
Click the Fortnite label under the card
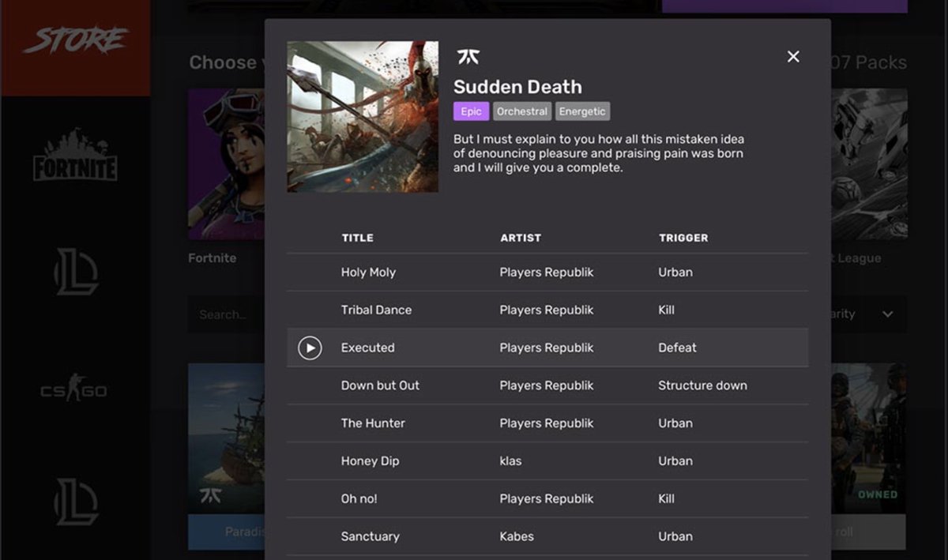(212, 258)
